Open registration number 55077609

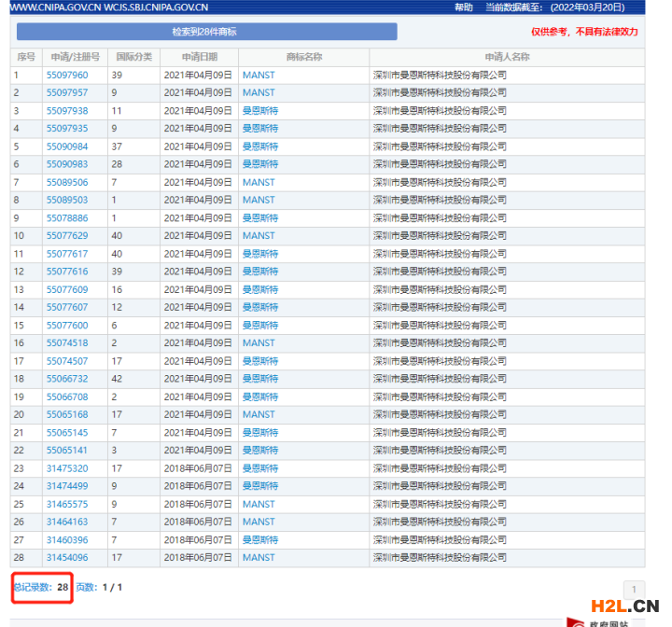67,289
